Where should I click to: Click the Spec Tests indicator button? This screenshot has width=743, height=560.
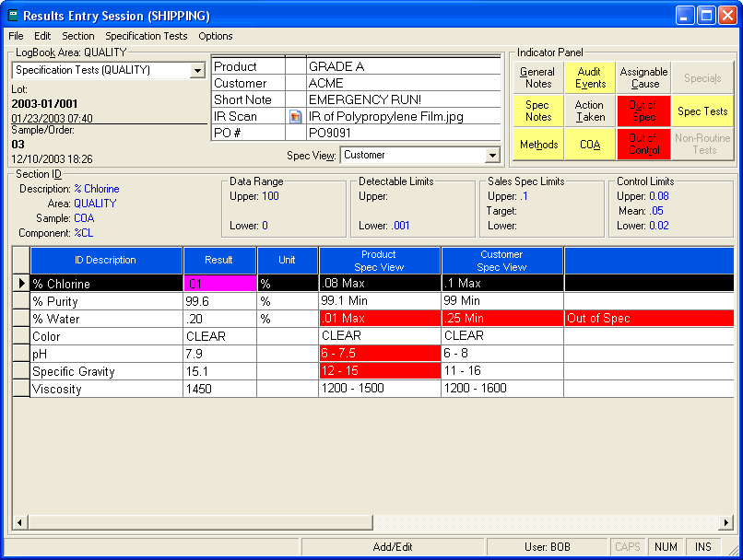coord(702,111)
